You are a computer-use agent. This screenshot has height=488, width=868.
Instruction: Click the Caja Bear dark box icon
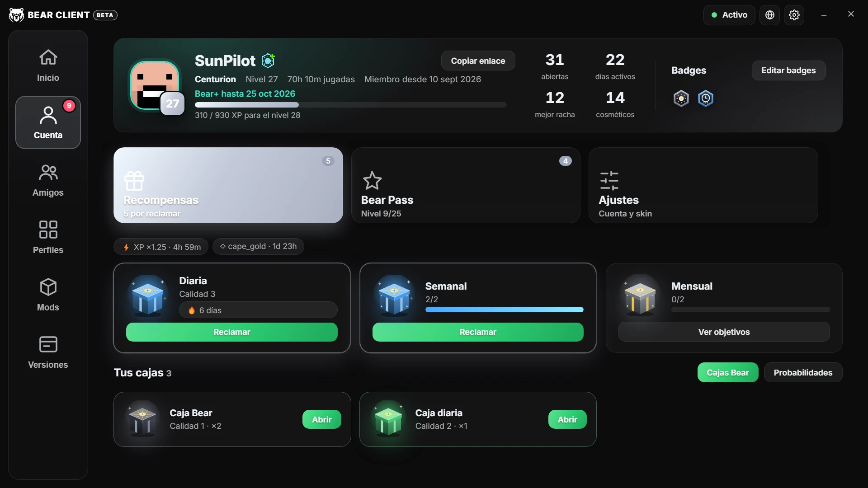[142, 419]
